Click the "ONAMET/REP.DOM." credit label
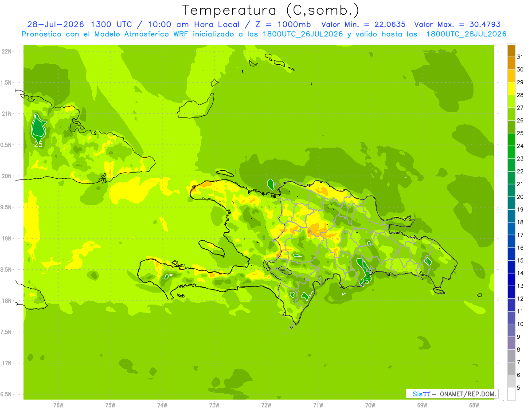This screenshot has width=532, height=411. click(468, 394)
